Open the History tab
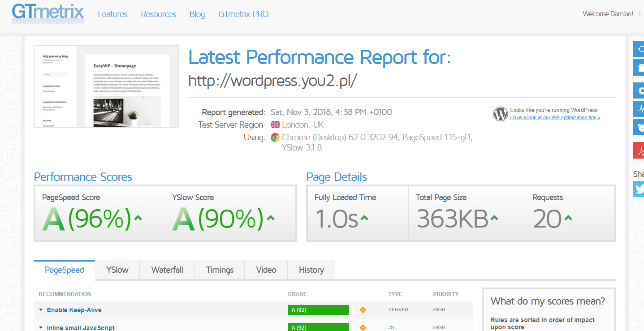644x331 pixels. (311, 270)
